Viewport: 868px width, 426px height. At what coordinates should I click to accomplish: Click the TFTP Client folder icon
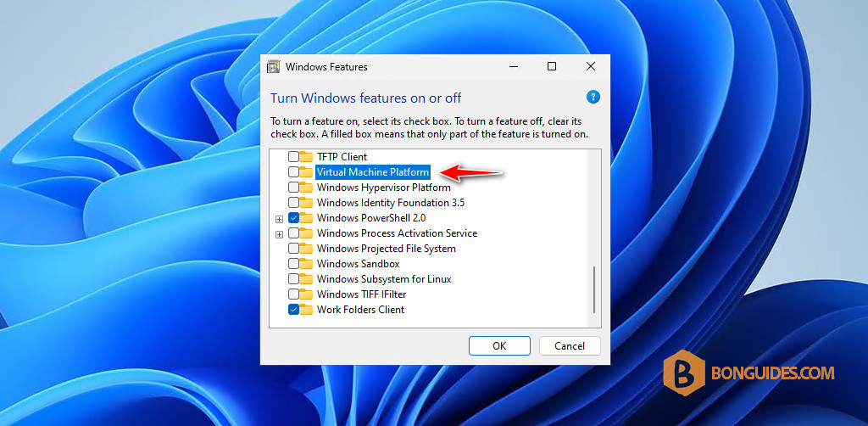(x=306, y=157)
